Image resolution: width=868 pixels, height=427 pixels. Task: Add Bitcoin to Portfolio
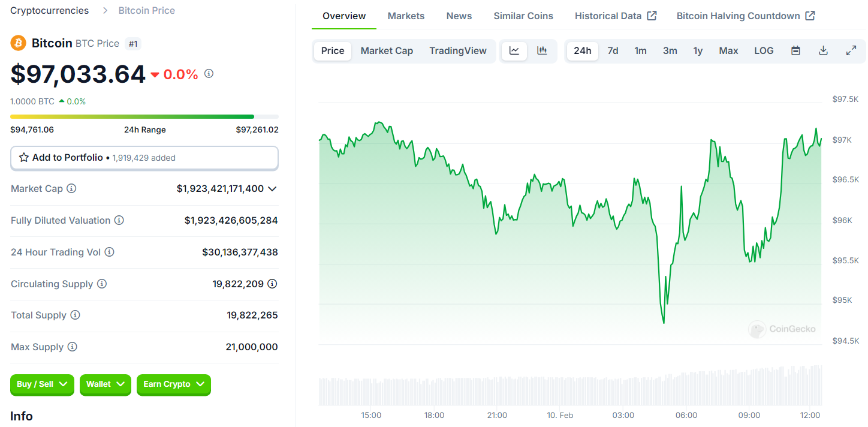[144, 158]
